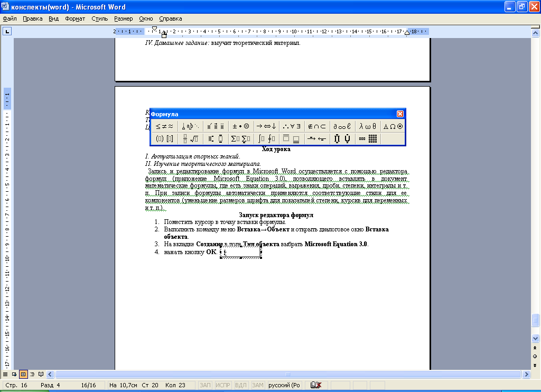Click the next page browse button
The width and height of the screenshot is (541, 392).
coord(535,365)
